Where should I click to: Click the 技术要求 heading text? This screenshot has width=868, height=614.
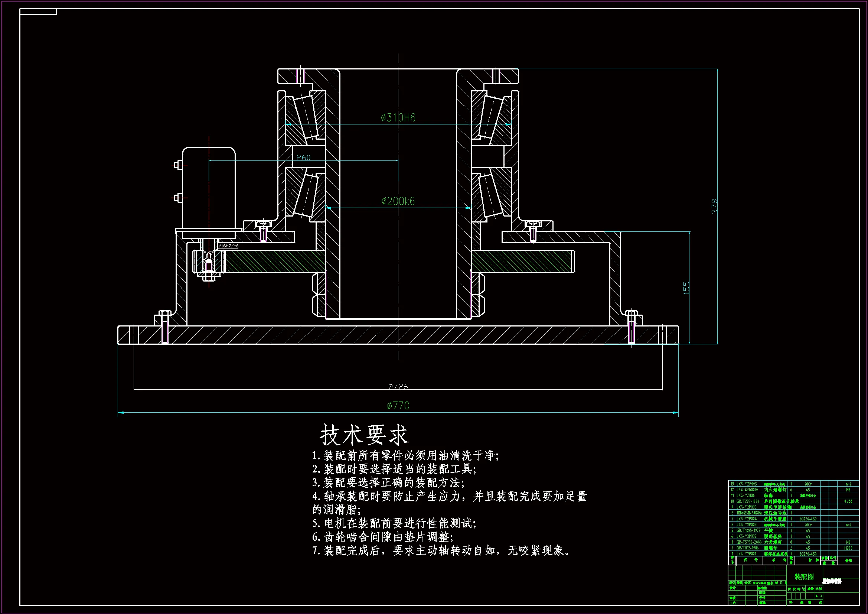(x=364, y=435)
